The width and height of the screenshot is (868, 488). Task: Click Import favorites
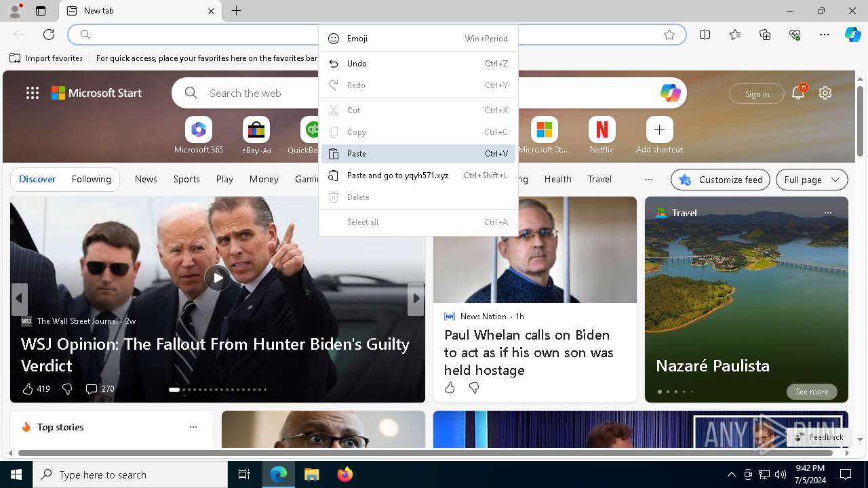coord(46,58)
